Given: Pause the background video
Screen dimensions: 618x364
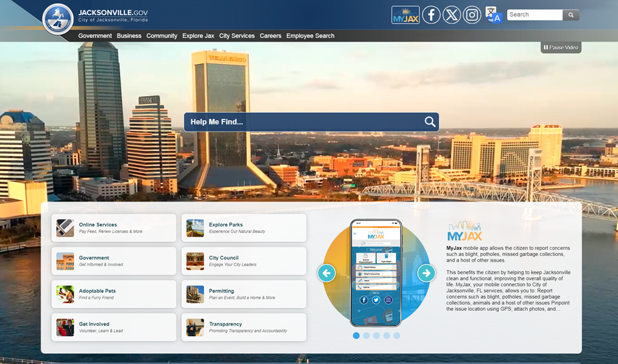Looking at the screenshot, I should tap(560, 46).
